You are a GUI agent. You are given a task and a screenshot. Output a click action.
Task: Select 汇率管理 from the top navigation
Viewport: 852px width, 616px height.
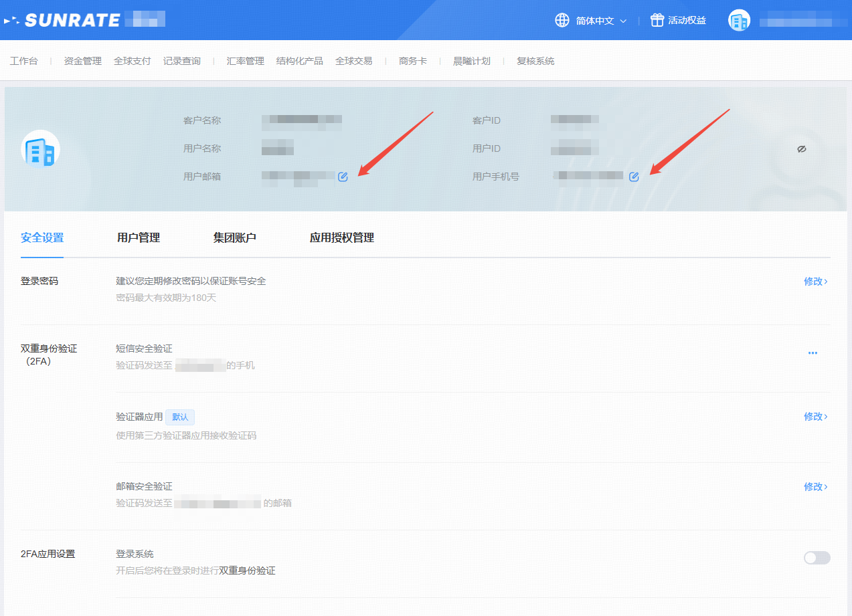tap(246, 61)
